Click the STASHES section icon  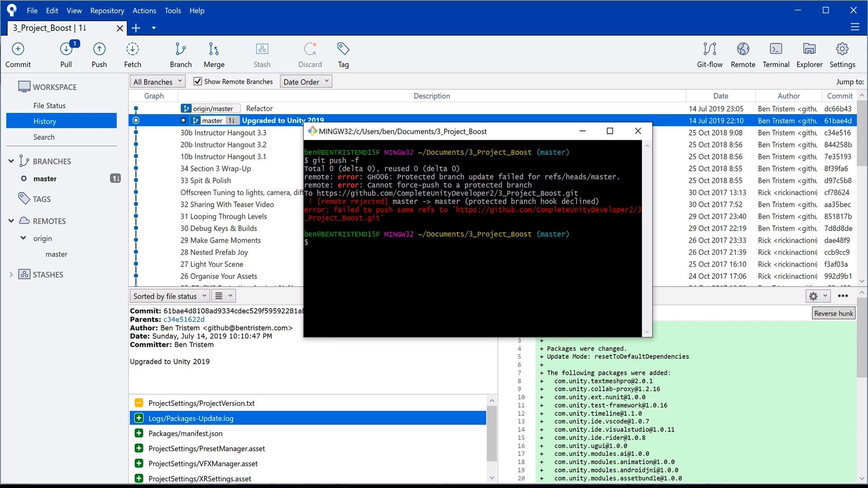click(24, 274)
